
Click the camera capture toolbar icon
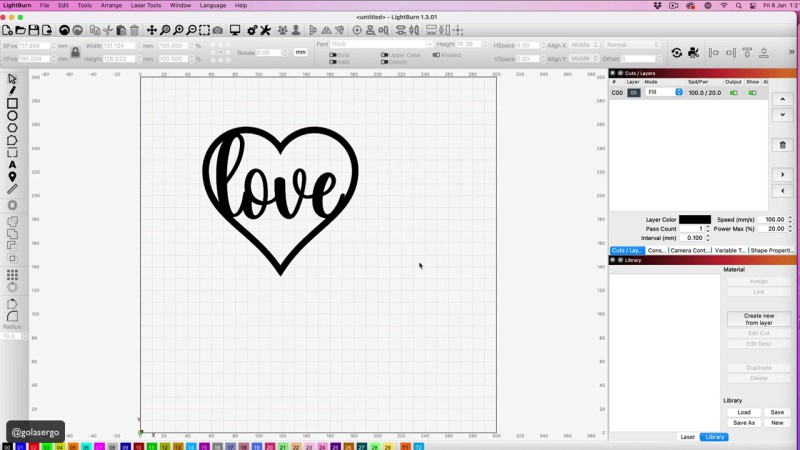click(x=218, y=31)
